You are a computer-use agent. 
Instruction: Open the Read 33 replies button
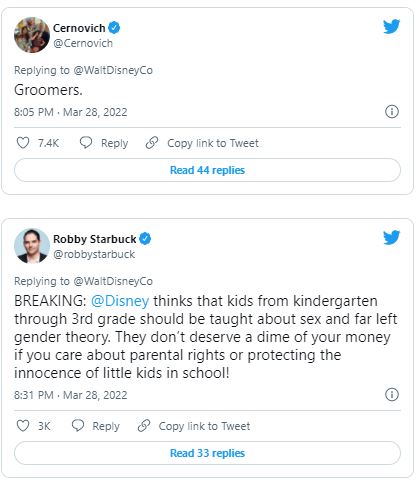(x=207, y=453)
